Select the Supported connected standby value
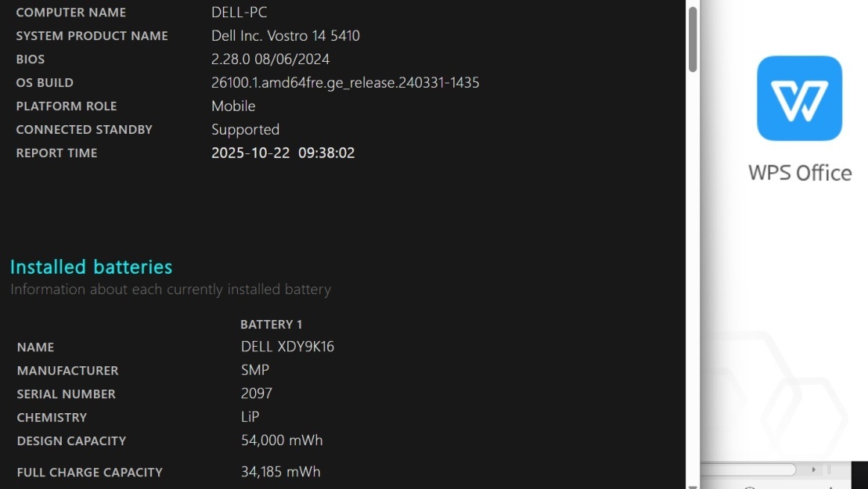 tap(245, 130)
